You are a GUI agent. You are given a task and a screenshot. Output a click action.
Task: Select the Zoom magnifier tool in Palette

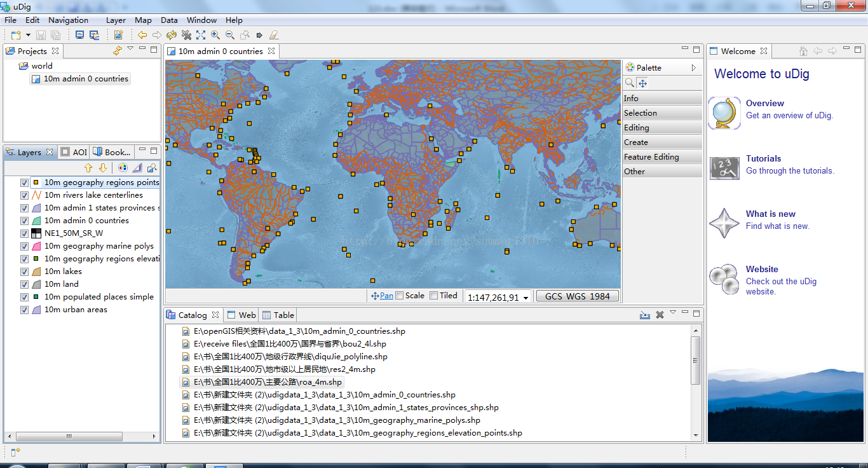(630, 83)
